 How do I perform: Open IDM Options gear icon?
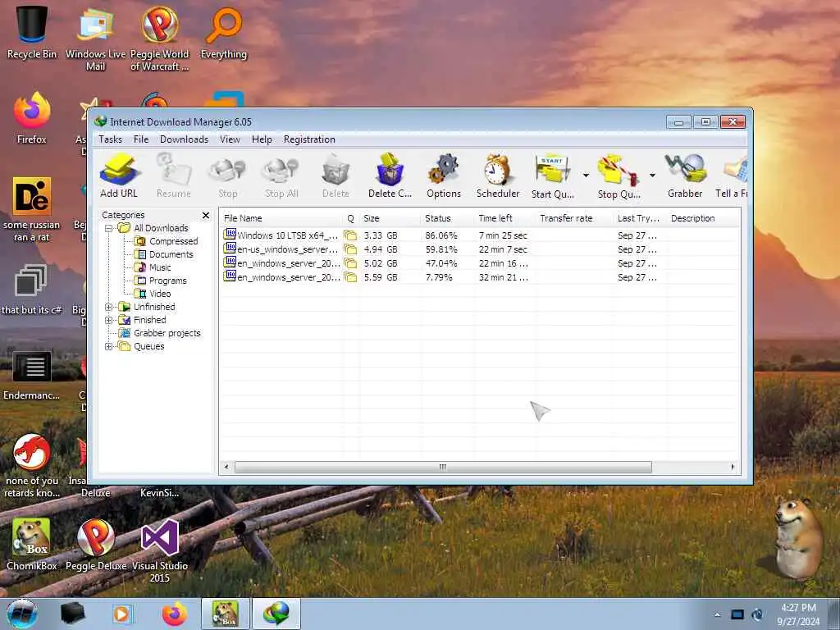click(444, 176)
